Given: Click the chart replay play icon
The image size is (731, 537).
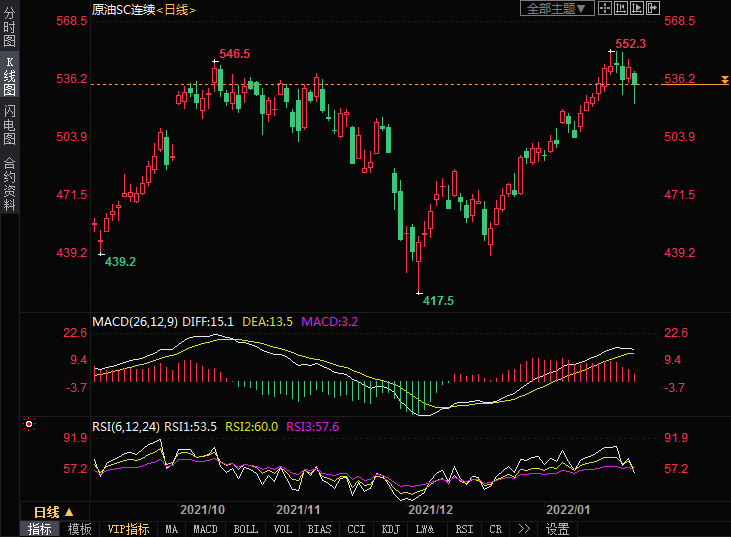Looking at the screenshot, I should tap(636, 8).
